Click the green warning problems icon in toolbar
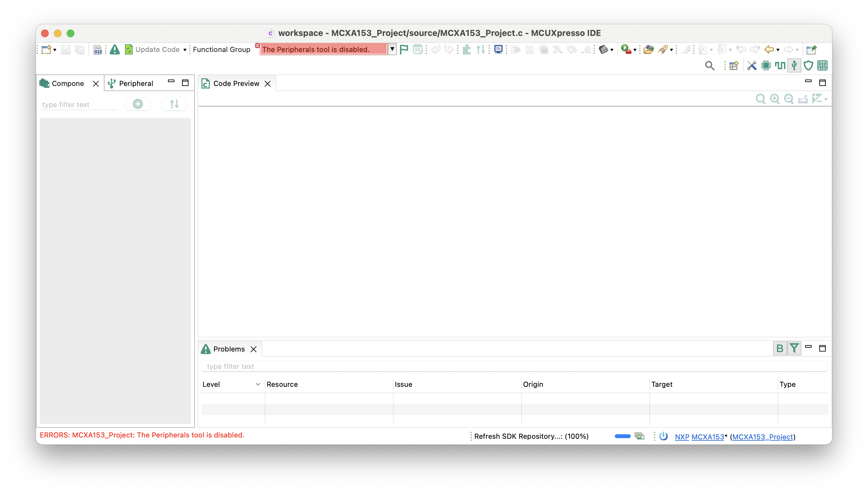This screenshot has width=868, height=492. 115,50
